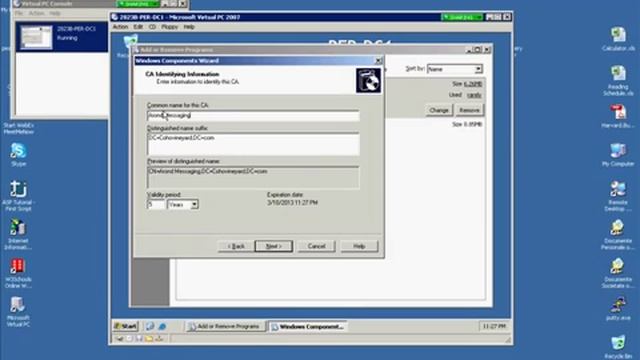This screenshot has width=640, height=360.
Task: Open host Recycle Bin icon
Action: coord(618,347)
